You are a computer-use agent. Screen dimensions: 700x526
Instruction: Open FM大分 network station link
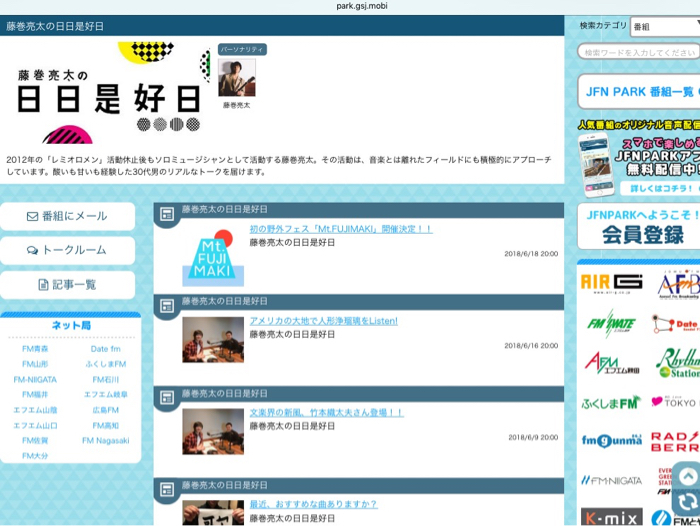[35, 456]
